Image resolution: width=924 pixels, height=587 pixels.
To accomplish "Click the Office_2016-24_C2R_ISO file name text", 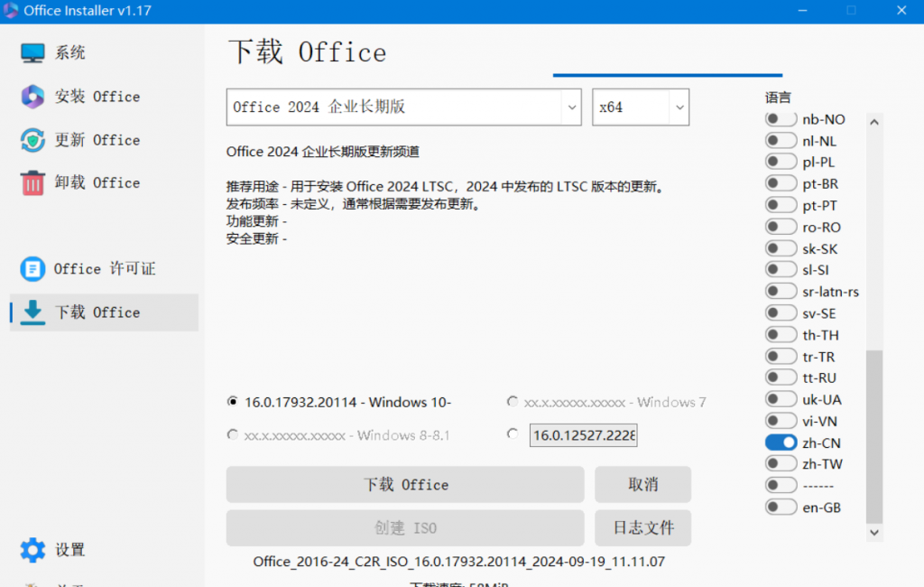I will click(459, 562).
